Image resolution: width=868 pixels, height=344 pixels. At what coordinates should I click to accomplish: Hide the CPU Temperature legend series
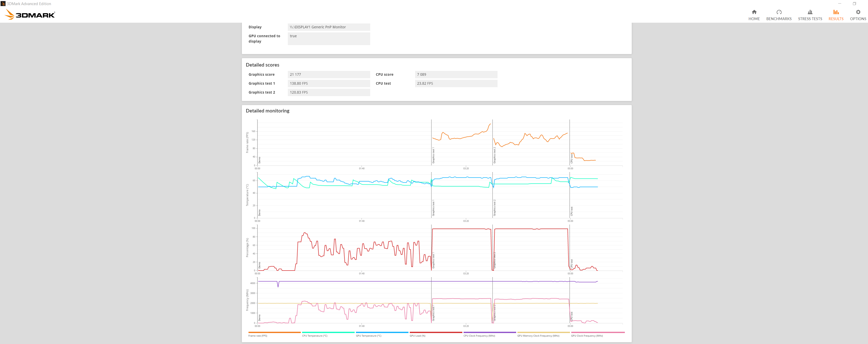pyautogui.click(x=314, y=336)
